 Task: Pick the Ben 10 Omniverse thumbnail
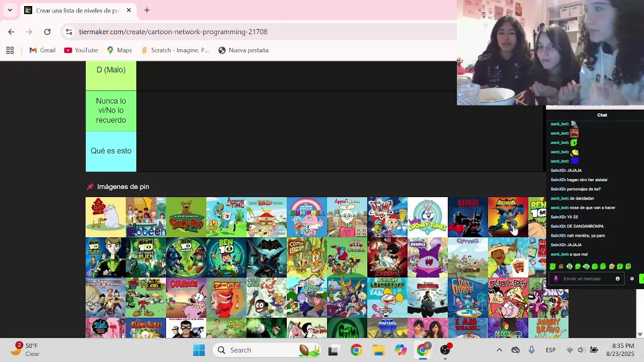186,257
